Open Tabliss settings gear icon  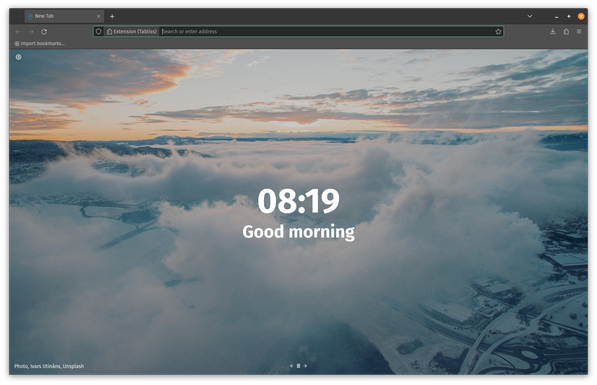(x=18, y=57)
